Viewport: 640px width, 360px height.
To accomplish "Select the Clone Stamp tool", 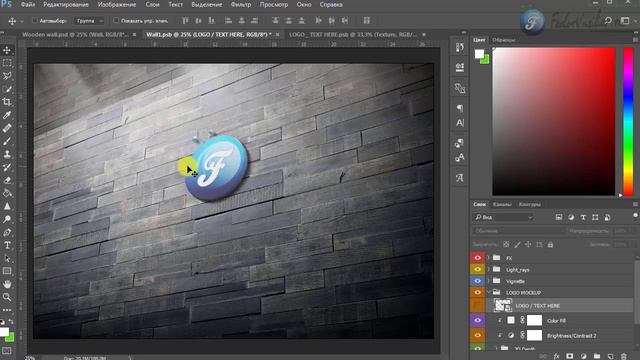I will coord(7,154).
